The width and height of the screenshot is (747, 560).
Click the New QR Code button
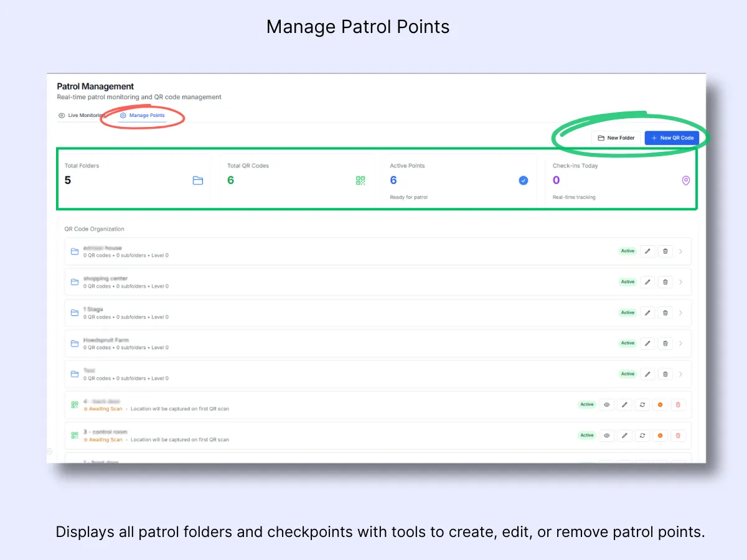click(673, 138)
